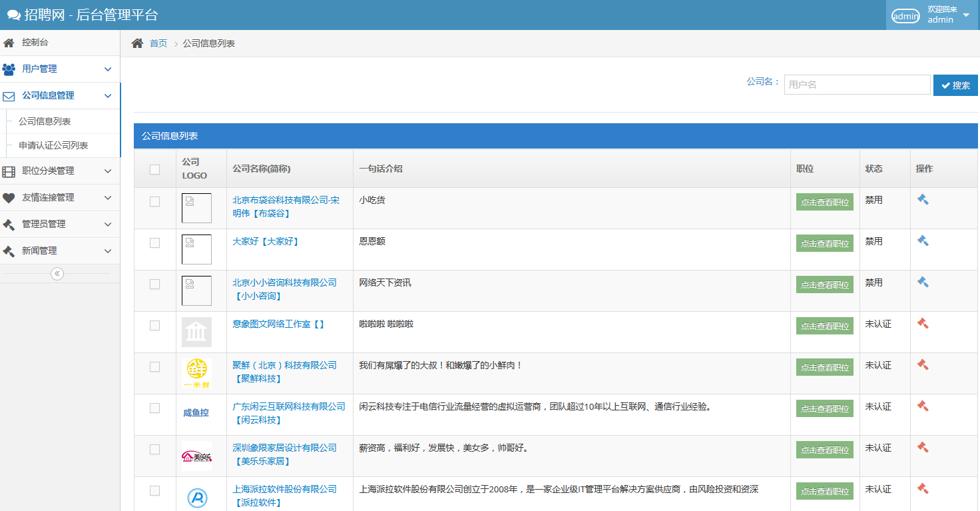Viewport: 980px width, 511px height.
Task: Collapse sidebar with double-arrow icon
Action: (x=57, y=273)
